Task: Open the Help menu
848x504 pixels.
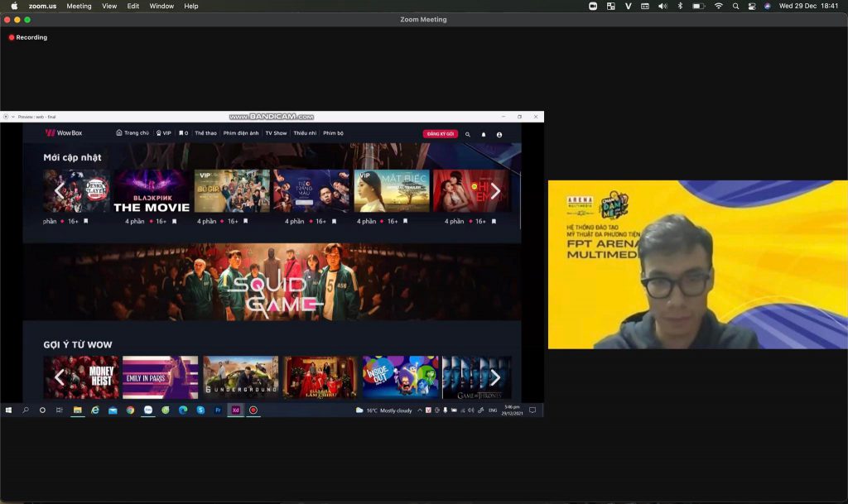Action: click(x=191, y=6)
